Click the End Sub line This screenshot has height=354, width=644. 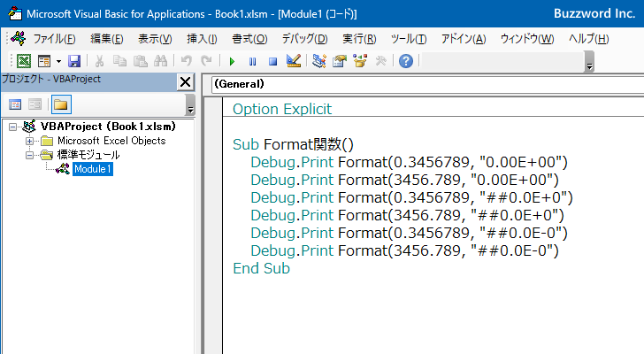click(261, 268)
